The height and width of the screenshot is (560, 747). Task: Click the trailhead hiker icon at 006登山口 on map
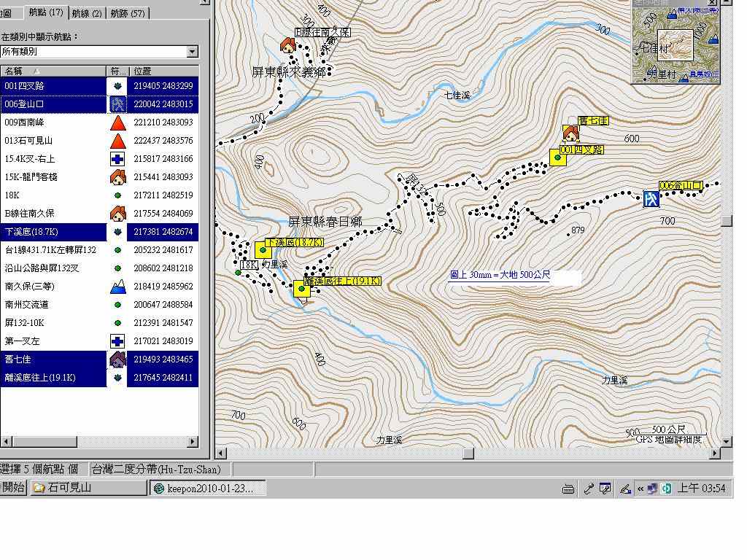[651, 198]
